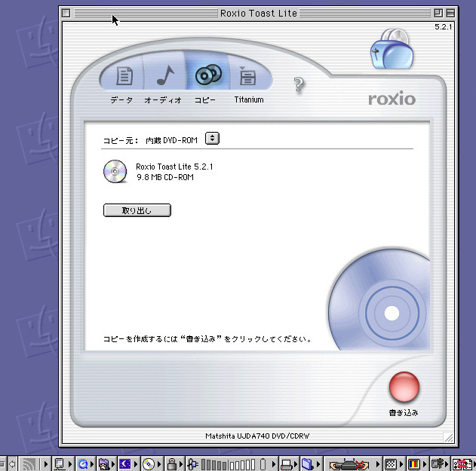Open the コピー元 source drive popup

(x=212, y=139)
